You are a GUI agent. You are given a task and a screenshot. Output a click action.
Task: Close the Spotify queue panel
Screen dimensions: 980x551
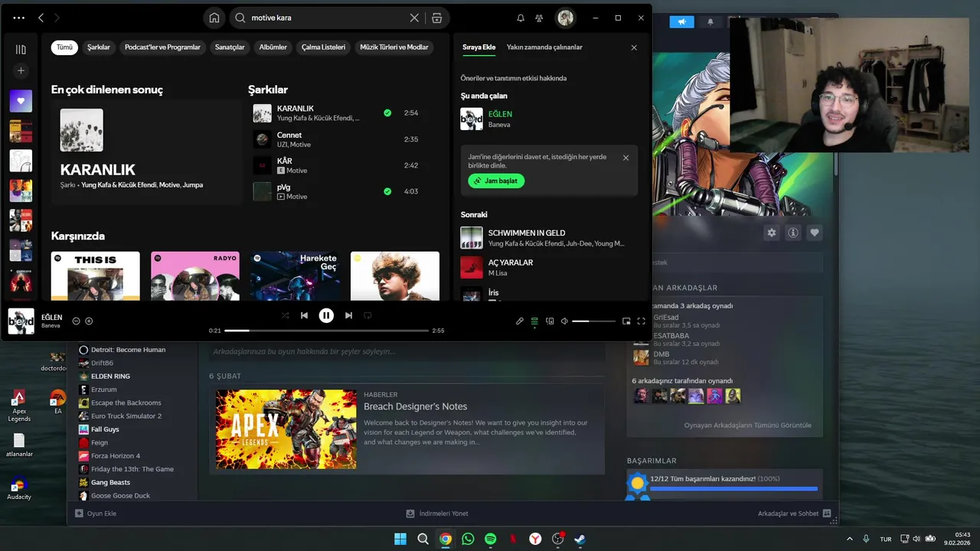pyautogui.click(x=634, y=47)
